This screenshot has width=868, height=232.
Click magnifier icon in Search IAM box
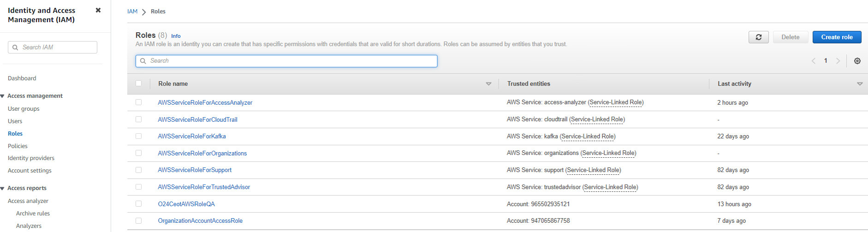click(16, 48)
